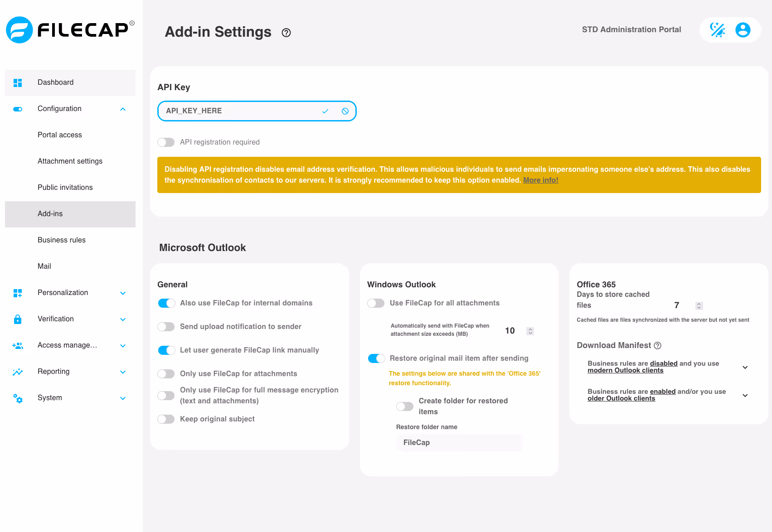
Task: Cancel the API key edit icon
Action: click(x=345, y=111)
